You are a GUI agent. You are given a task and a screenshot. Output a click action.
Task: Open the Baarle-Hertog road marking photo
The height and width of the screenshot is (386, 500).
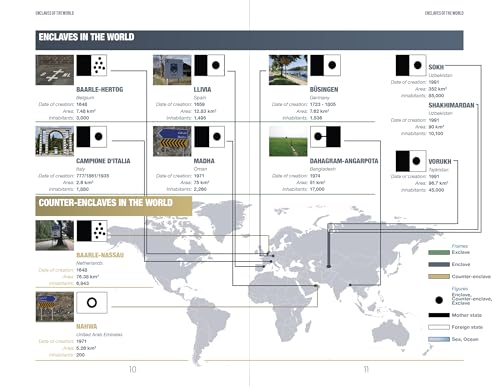coord(55,70)
